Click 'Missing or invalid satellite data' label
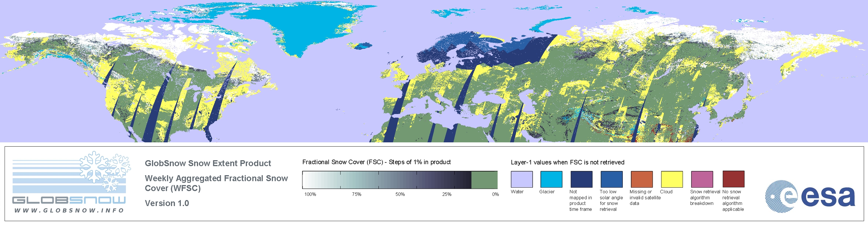 [645, 197]
